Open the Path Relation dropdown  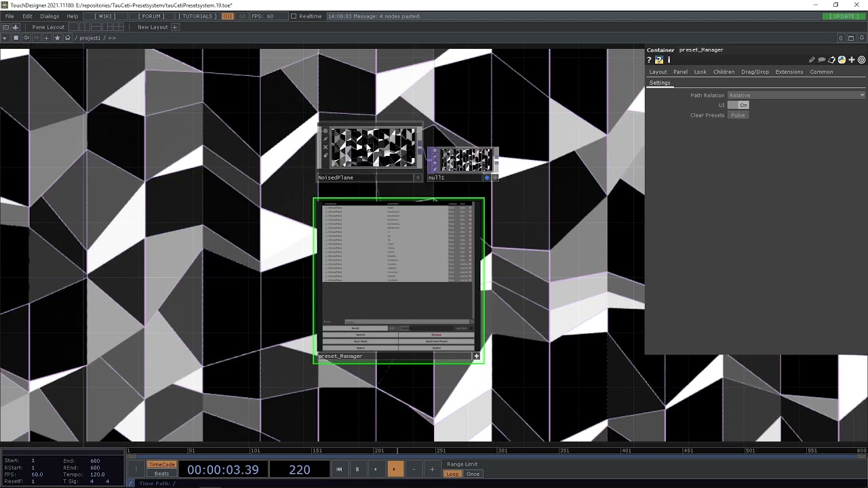[x=796, y=96]
